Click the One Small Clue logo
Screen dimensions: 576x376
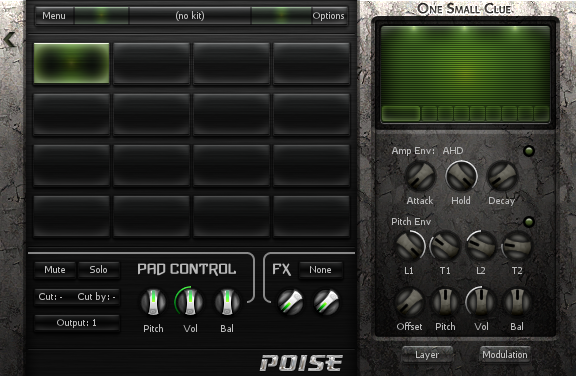click(x=464, y=8)
